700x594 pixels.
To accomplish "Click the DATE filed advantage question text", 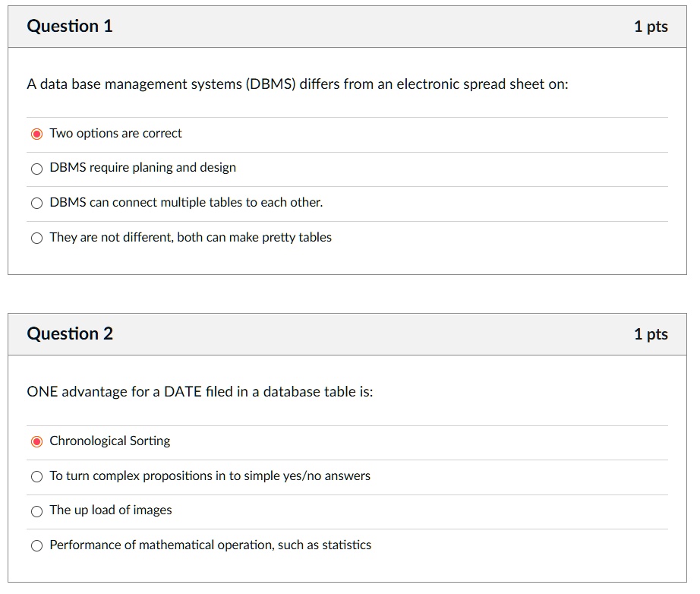I will 200,392.
